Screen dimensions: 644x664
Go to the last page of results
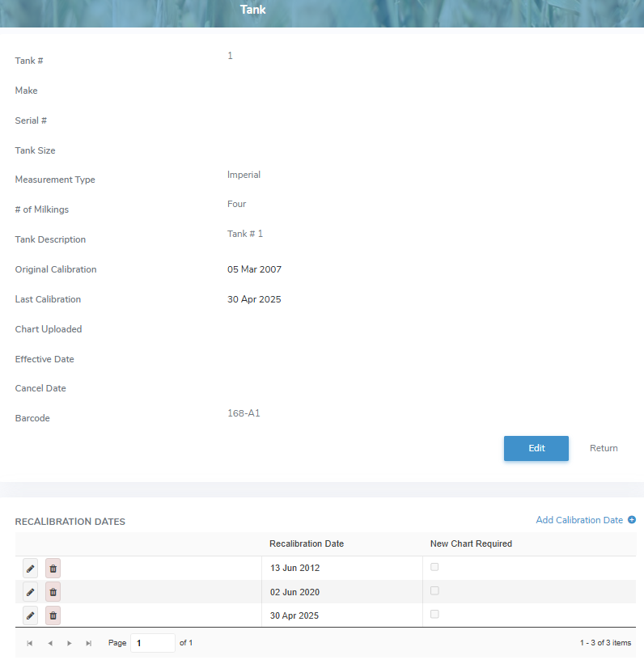click(88, 643)
